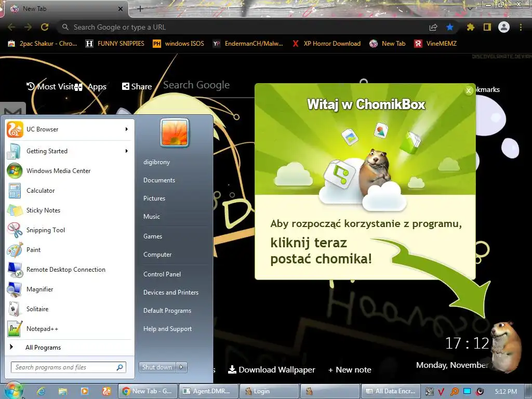Click the Shut down button
The height and width of the screenshot is (399, 532).
pyautogui.click(x=157, y=367)
